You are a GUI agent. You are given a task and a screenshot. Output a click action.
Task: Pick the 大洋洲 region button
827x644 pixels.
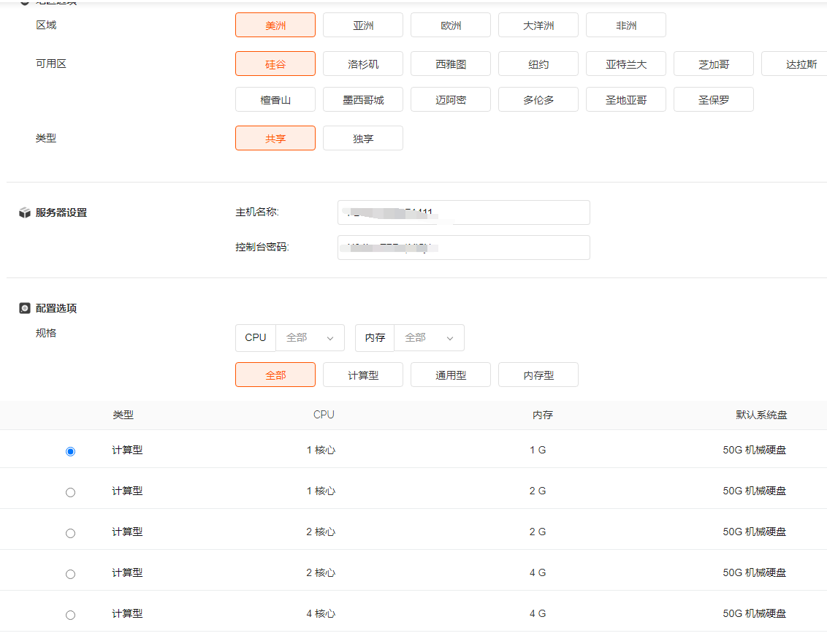[538, 26]
